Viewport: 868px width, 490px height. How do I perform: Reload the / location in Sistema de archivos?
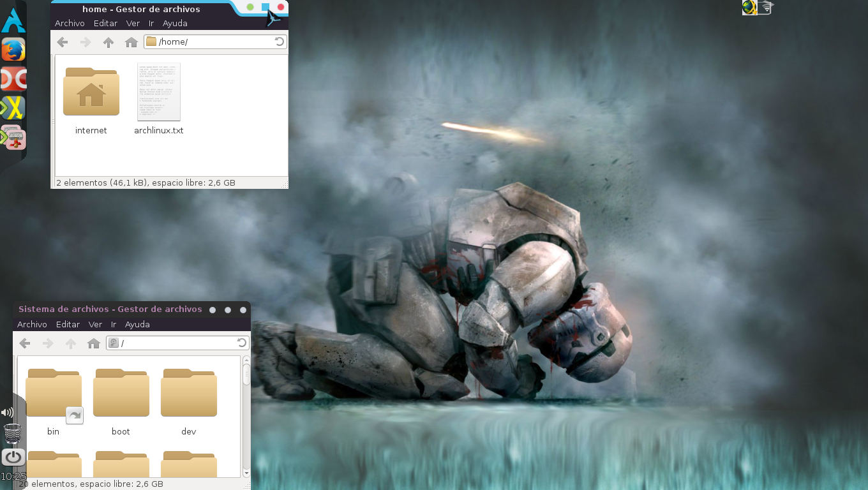click(242, 343)
